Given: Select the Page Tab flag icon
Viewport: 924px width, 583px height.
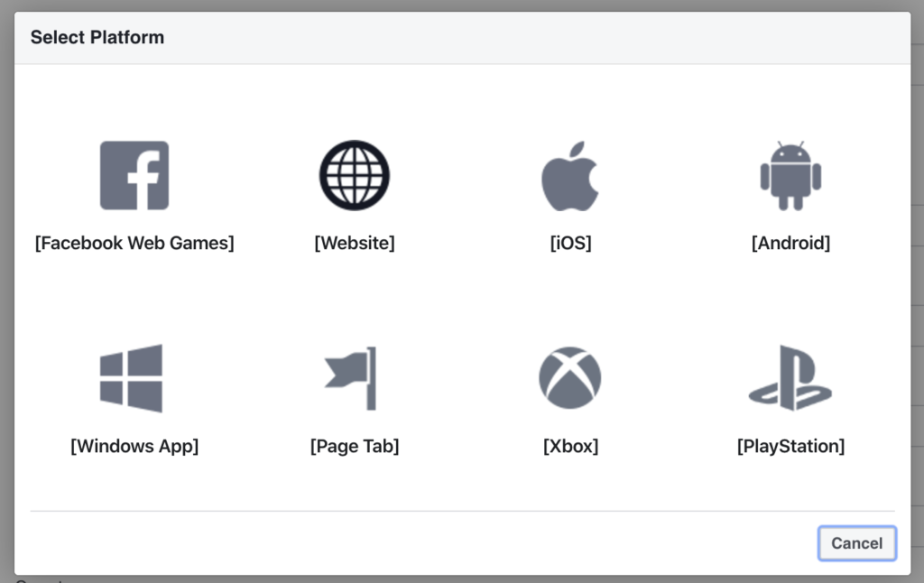Looking at the screenshot, I should click(x=351, y=378).
